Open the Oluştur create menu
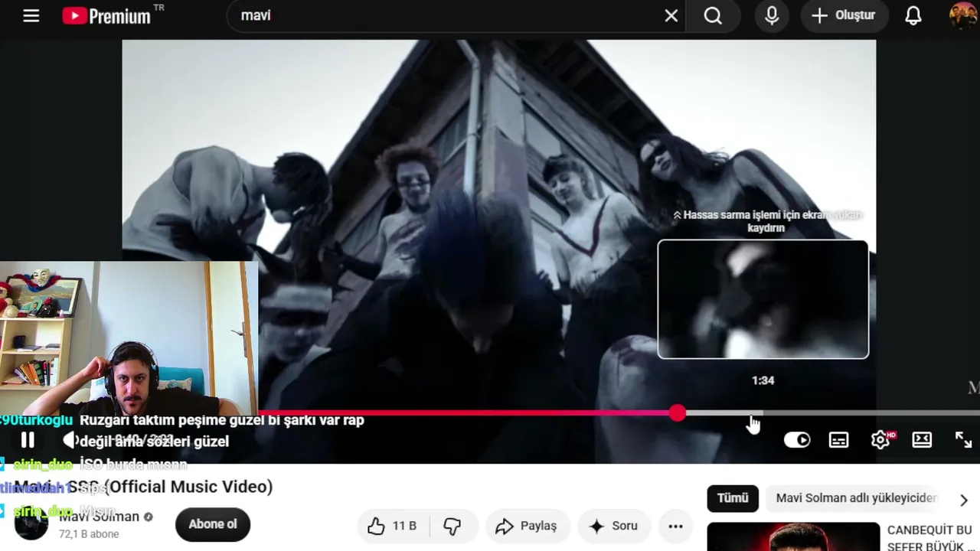This screenshot has height=551, width=980. coord(844,15)
